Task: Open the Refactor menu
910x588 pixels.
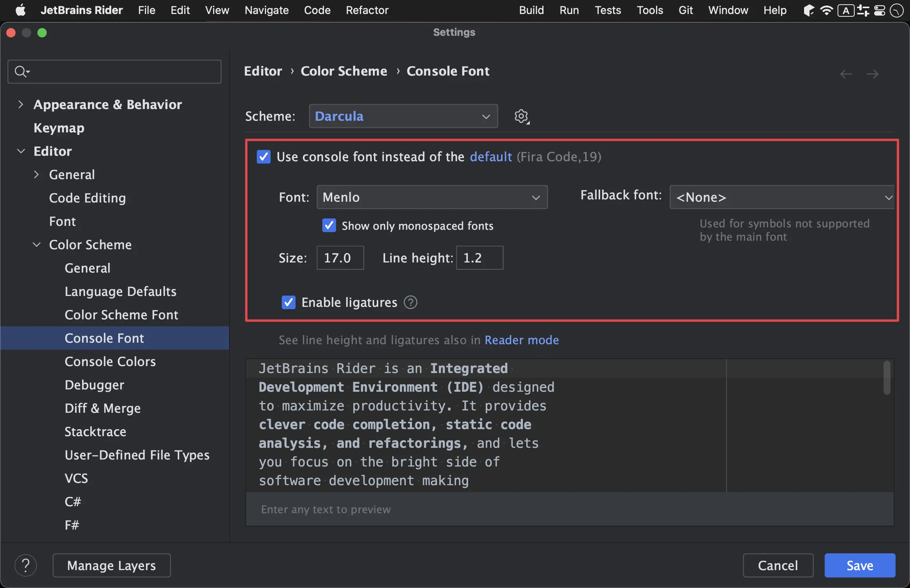Action: (367, 10)
